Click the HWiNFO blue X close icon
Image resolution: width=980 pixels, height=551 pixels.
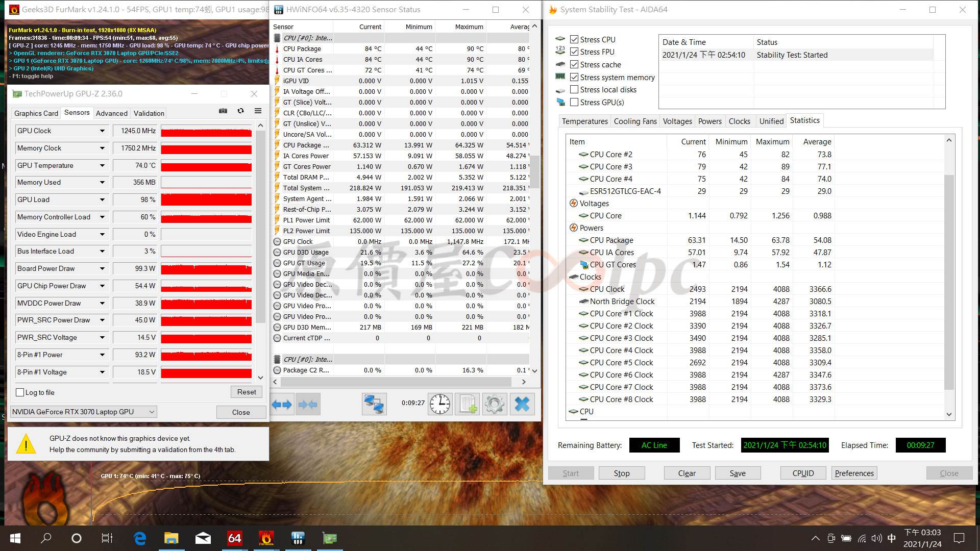click(x=522, y=404)
